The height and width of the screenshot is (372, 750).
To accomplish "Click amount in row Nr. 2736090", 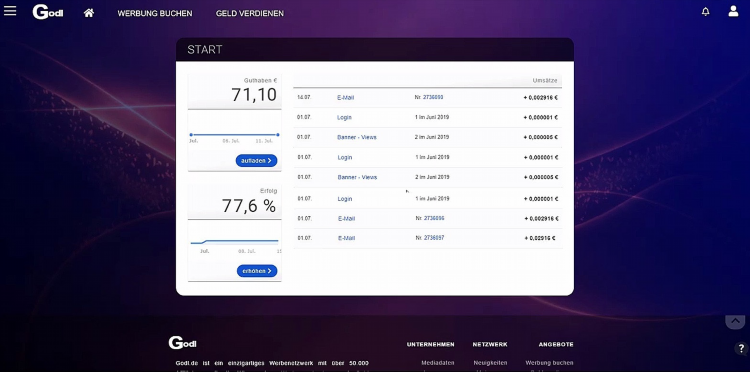I will tap(540, 98).
